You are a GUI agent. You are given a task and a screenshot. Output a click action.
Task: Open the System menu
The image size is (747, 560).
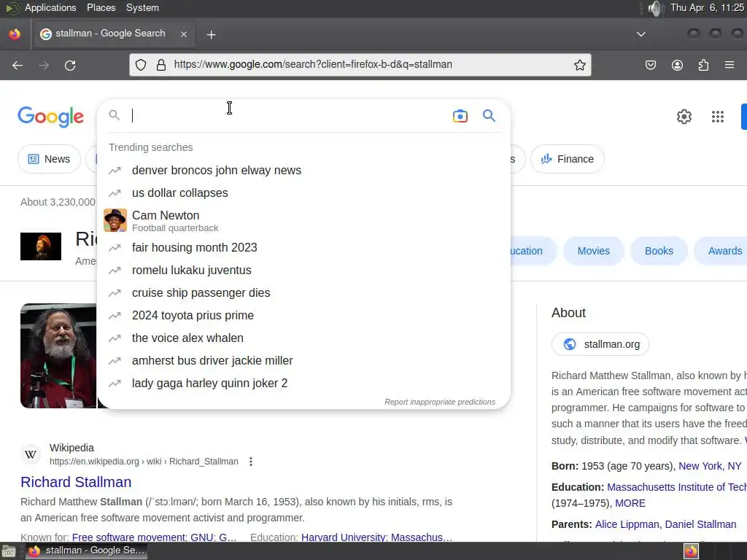tap(142, 7)
